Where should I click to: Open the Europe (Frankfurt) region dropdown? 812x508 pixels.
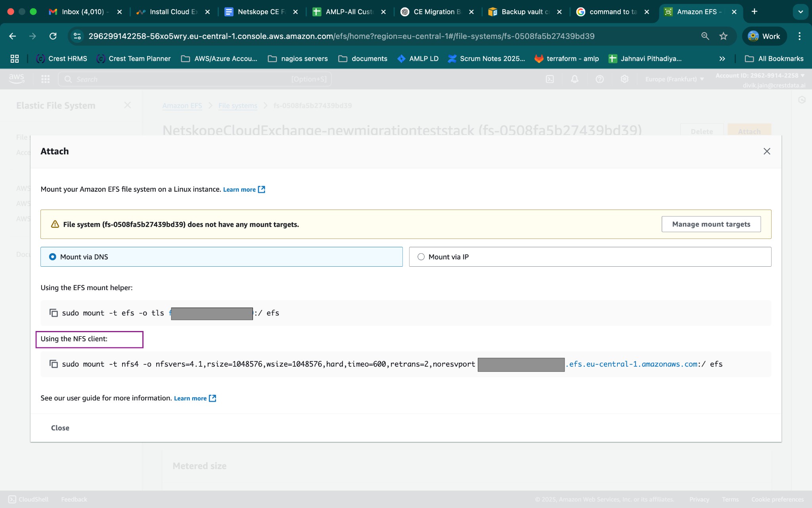point(674,79)
